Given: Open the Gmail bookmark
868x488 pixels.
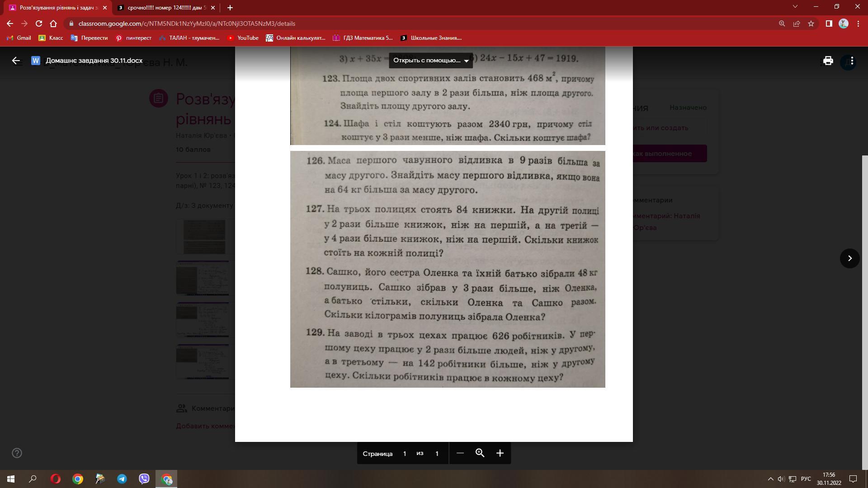Looking at the screenshot, I should pyautogui.click(x=19, y=38).
